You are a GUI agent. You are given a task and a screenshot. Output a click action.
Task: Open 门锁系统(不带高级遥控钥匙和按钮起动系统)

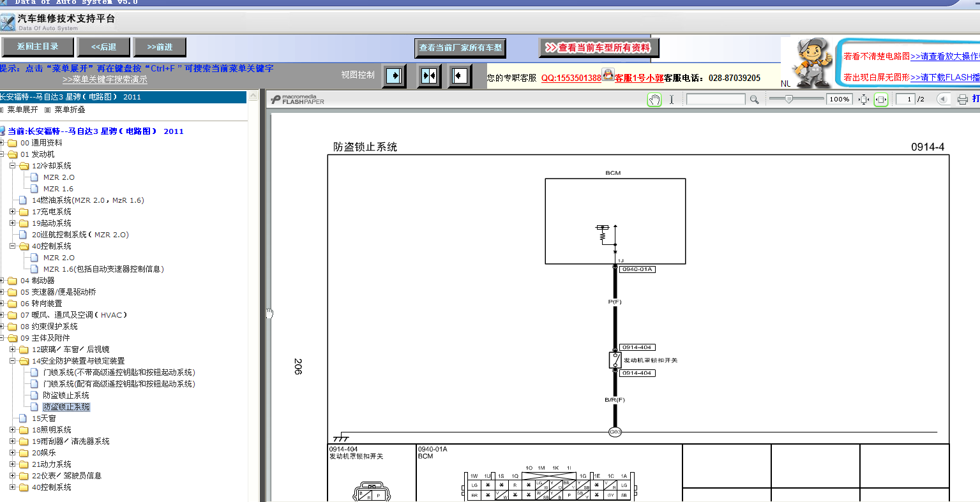119,373
